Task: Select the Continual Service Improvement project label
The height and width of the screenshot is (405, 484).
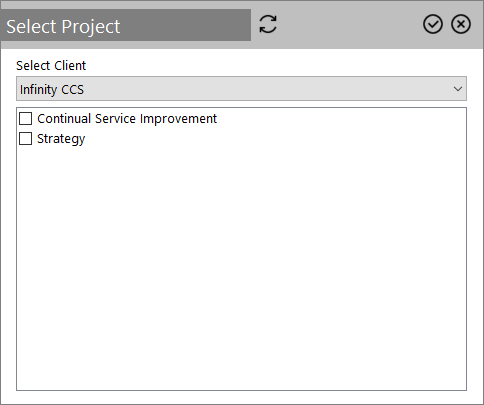Action: [x=127, y=119]
